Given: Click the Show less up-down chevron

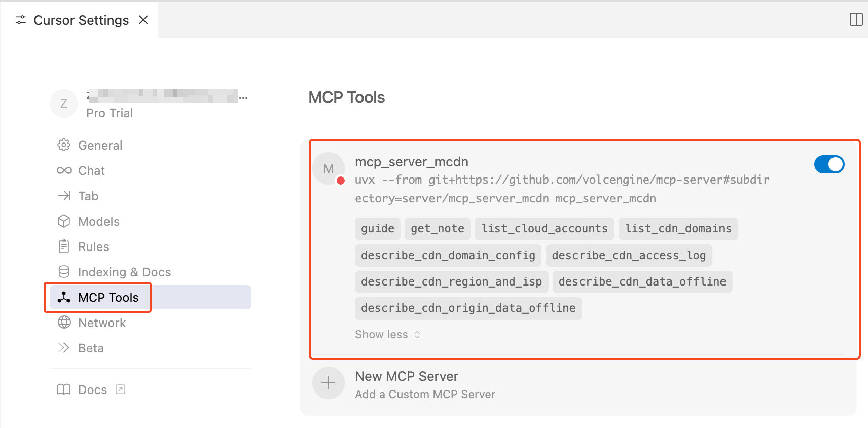Looking at the screenshot, I should [x=417, y=335].
